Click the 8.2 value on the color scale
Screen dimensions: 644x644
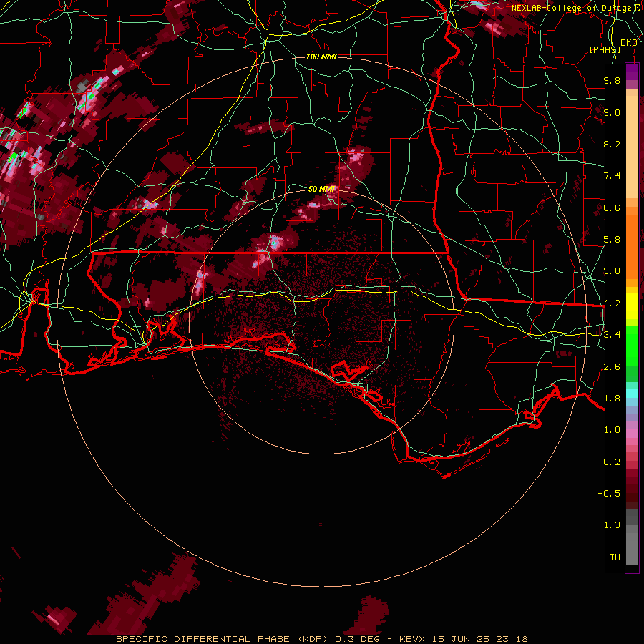tap(612, 144)
